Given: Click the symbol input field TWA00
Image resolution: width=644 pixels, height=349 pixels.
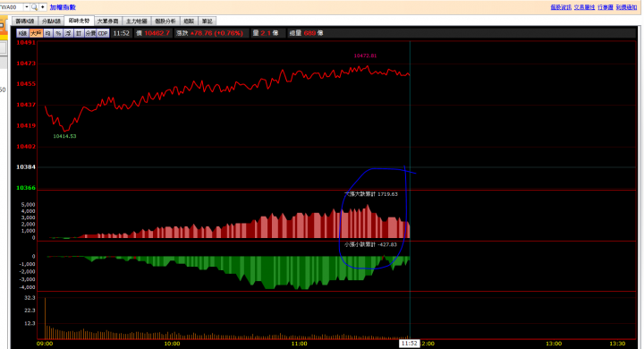Looking at the screenshot, I should pyautogui.click(x=12, y=7).
